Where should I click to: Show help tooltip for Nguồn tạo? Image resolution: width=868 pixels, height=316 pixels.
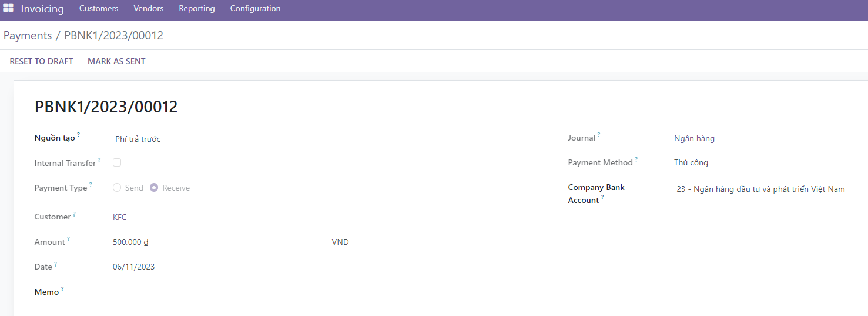(x=78, y=135)
